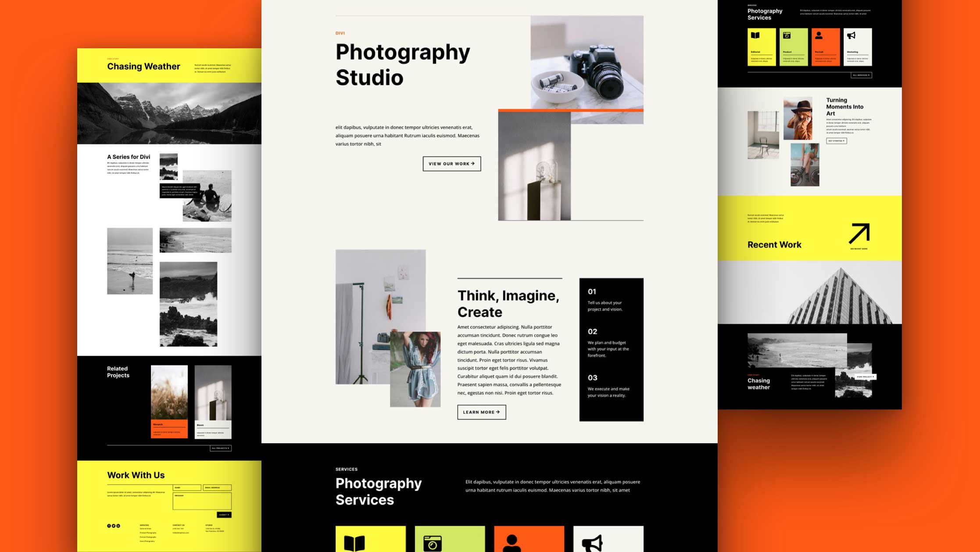Image resolution: width=980 pixels, height=552 pixels.
Task: Expand the Work With Us section
Action: click(x=136, y=475)
